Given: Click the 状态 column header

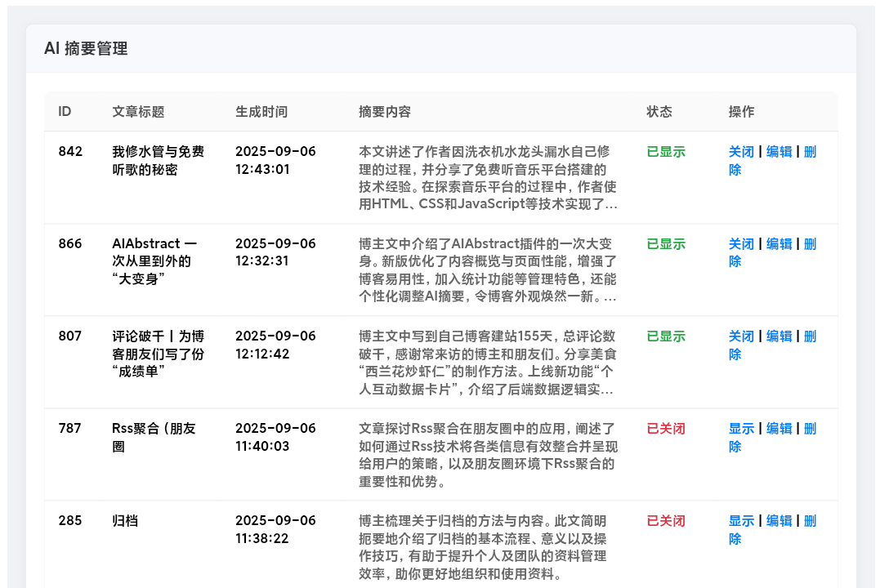Looking at the screenshot, I should pos(659,112).
